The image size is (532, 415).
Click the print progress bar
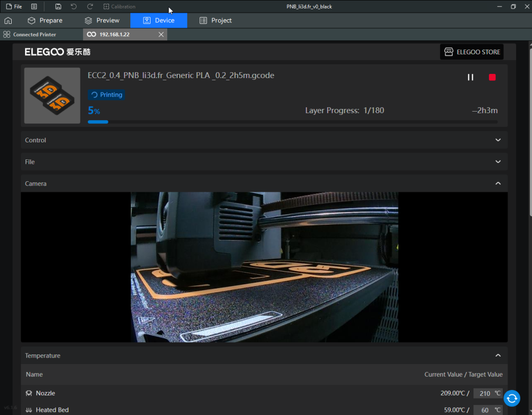[x=293, y=122]
